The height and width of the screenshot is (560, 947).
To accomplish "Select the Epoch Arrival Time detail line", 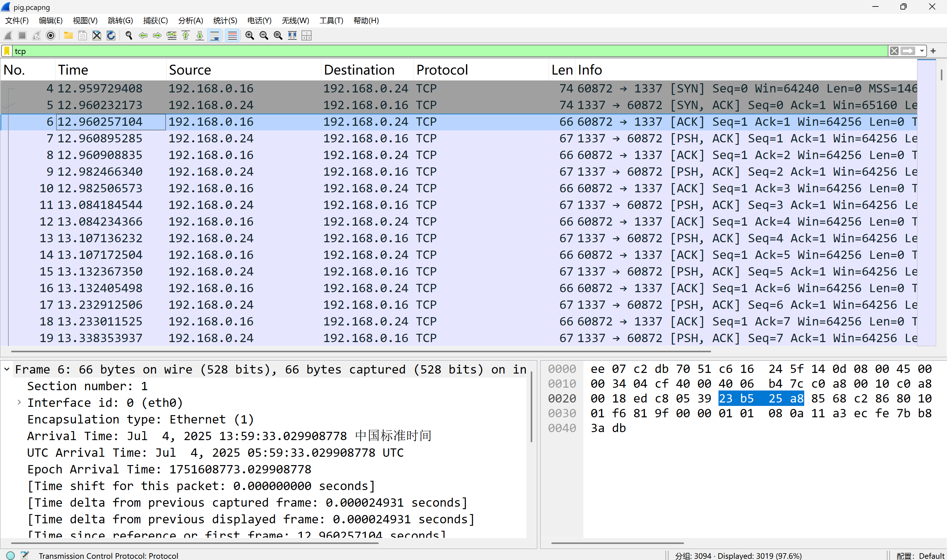I will click(169, 469).
